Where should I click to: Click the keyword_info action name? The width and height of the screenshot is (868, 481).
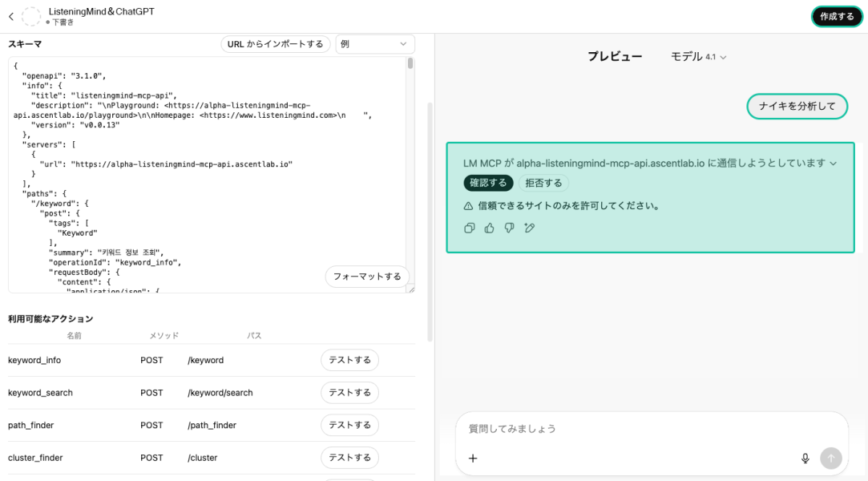[x=34, y=360]
